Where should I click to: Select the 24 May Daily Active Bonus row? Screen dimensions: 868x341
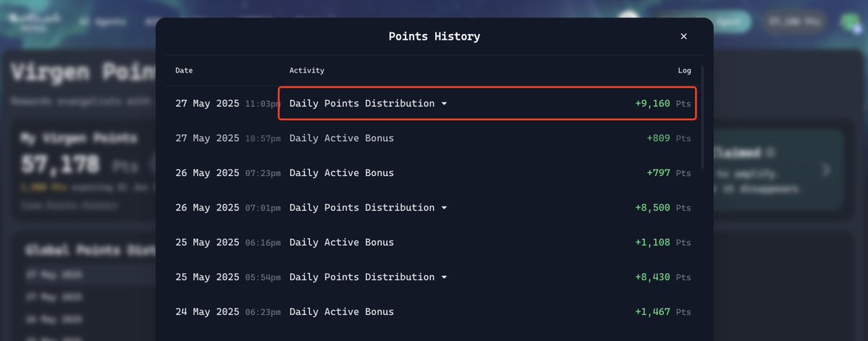[x=433, y=312]
